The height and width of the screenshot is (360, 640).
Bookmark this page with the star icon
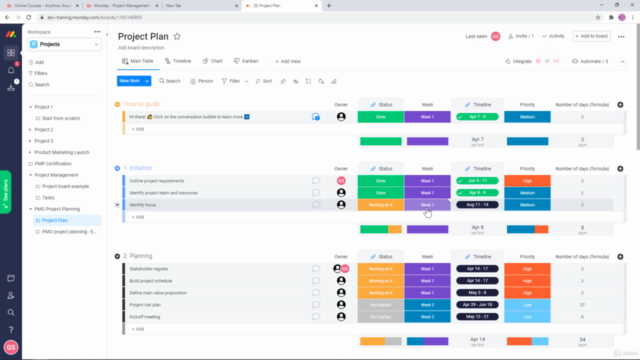[x=598, y=18]
